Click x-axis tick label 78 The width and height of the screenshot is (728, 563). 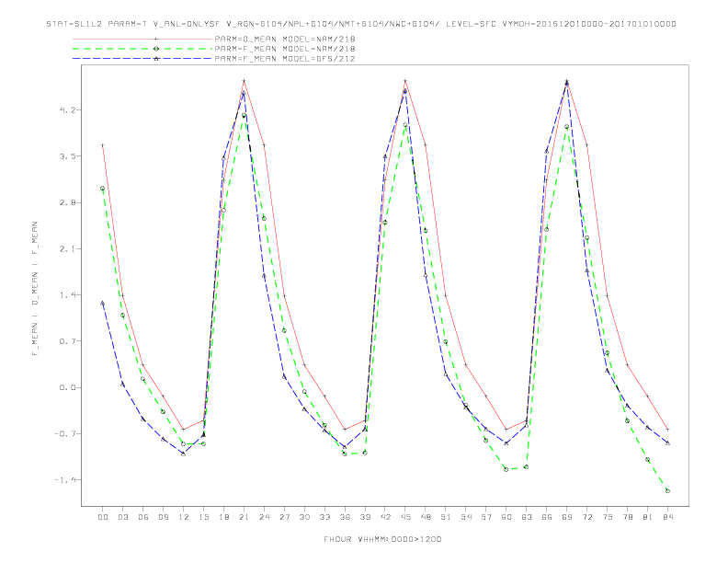(x=628, y=517)
